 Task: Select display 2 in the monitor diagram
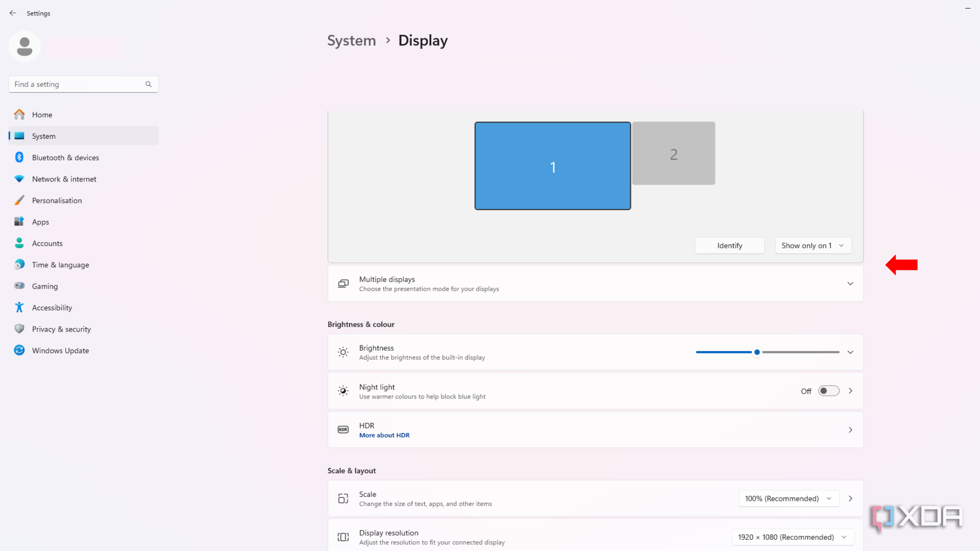pos(673,154)
